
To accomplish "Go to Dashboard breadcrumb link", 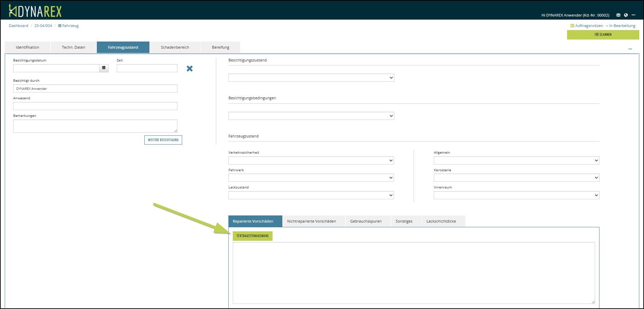I will pyautogui.click(x=19, y=26).
